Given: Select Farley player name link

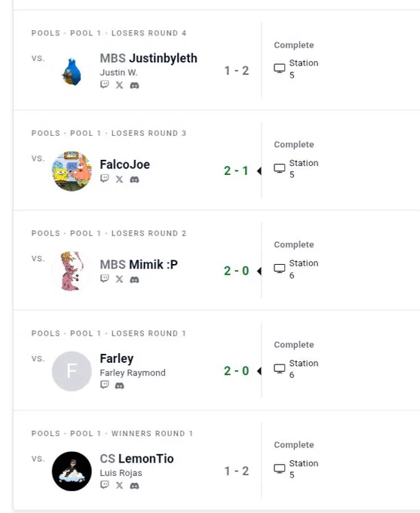Looking at the screenshot, I should tap(116, 358).
